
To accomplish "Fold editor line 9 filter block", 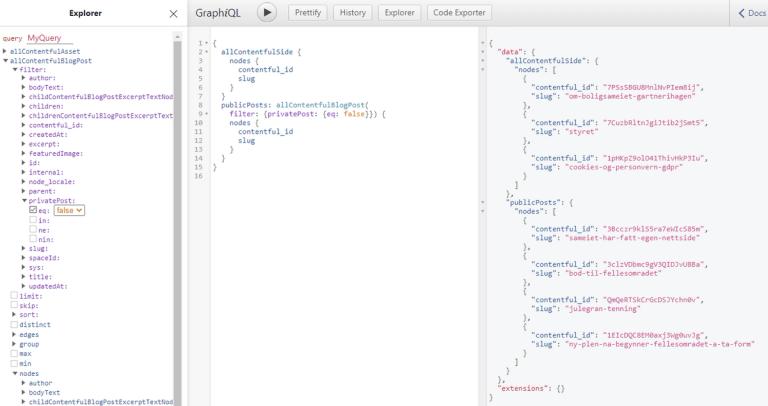I will (x=207, y=114).
